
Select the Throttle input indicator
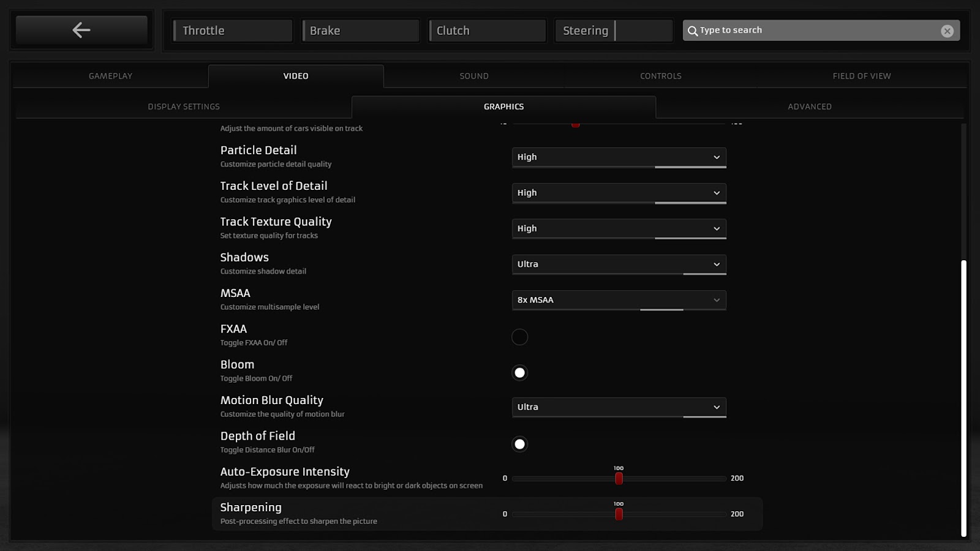pos(233,31)
